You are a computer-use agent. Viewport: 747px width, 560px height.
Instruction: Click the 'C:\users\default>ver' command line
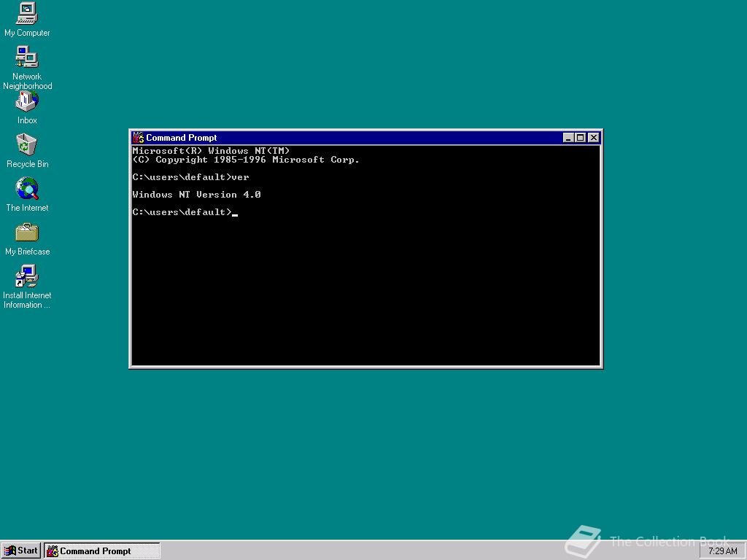coord(190,176)
